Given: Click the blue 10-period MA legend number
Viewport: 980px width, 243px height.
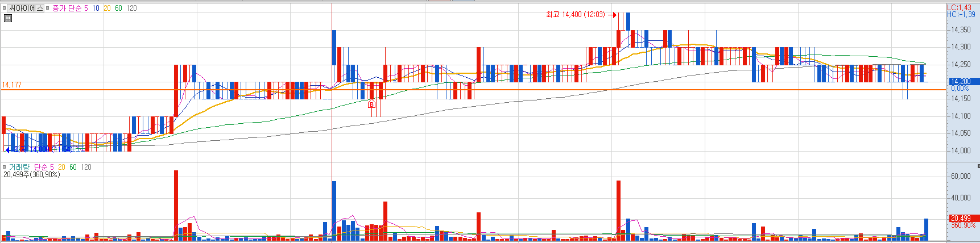Looking at the screenshot, I should pos(96,8).
